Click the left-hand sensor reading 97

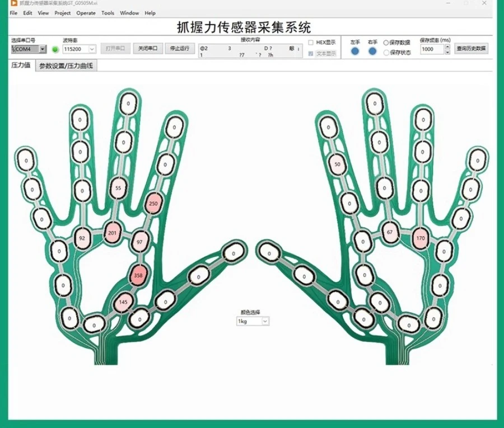click(139, 242)
